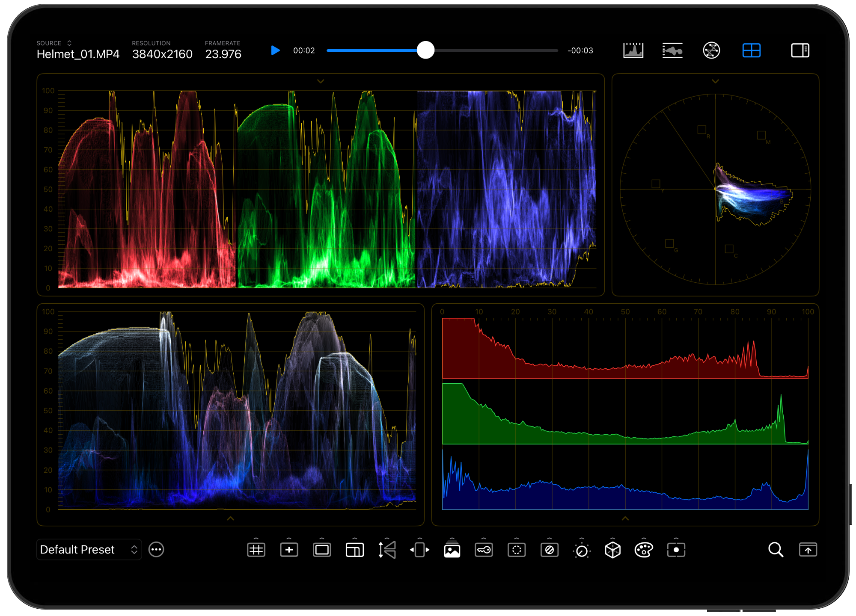Toggle the picture-in-picture layout tool

355,550
